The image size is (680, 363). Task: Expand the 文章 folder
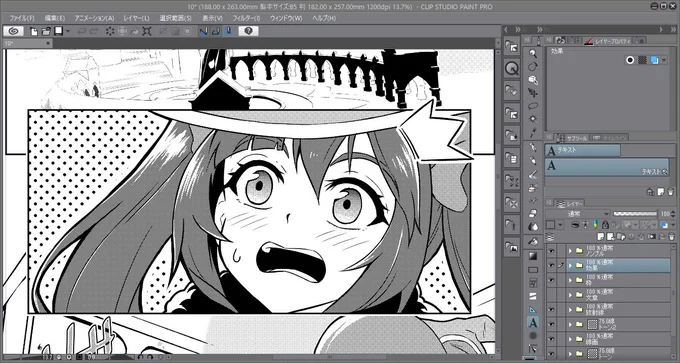[570, 295]
